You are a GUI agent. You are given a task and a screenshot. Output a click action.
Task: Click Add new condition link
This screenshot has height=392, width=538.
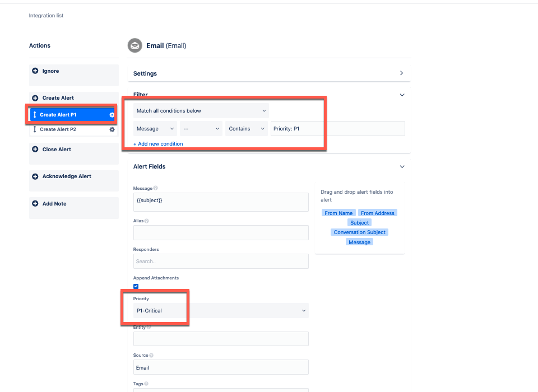pos(158,144)
